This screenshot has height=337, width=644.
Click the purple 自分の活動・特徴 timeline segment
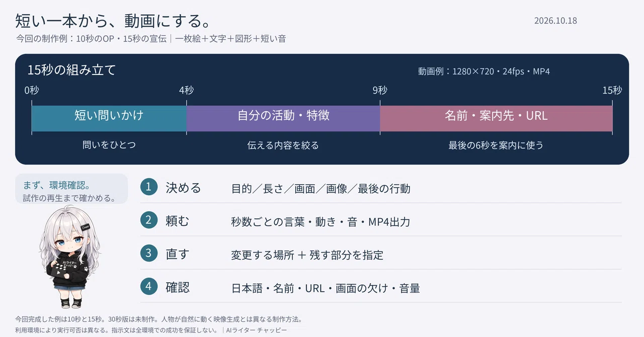pyautogui.click(x=283, y=118)
